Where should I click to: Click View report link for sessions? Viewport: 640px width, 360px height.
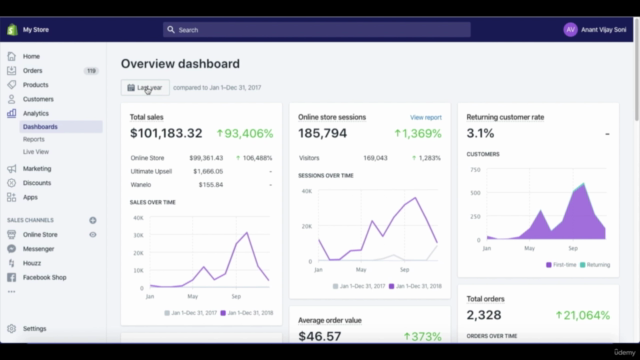(x=426, y=118)
